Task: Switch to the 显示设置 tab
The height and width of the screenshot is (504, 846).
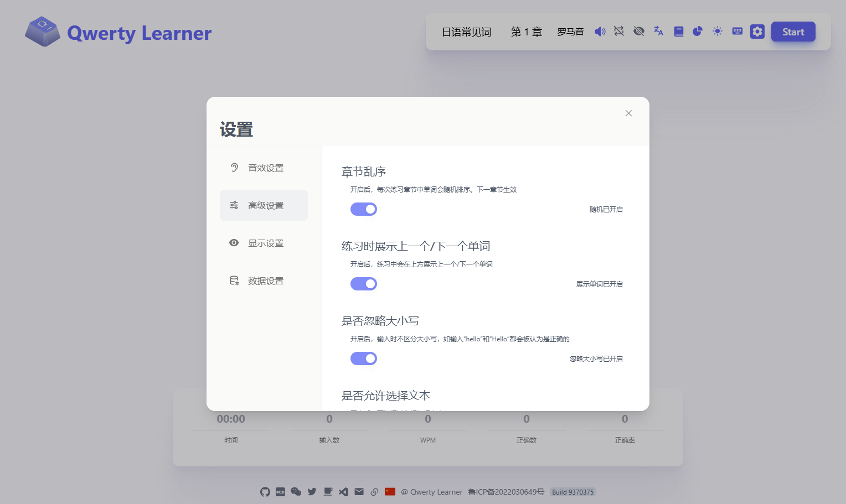Action: click(264, 243)
